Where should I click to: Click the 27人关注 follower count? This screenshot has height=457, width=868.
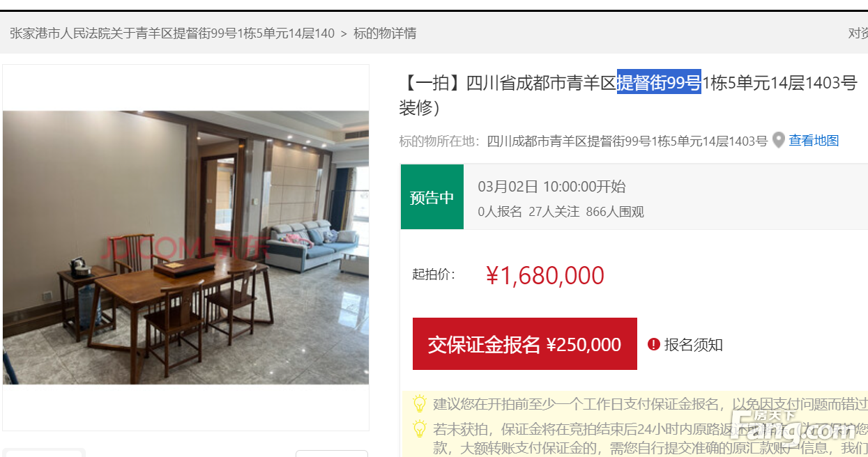point(554,212)
